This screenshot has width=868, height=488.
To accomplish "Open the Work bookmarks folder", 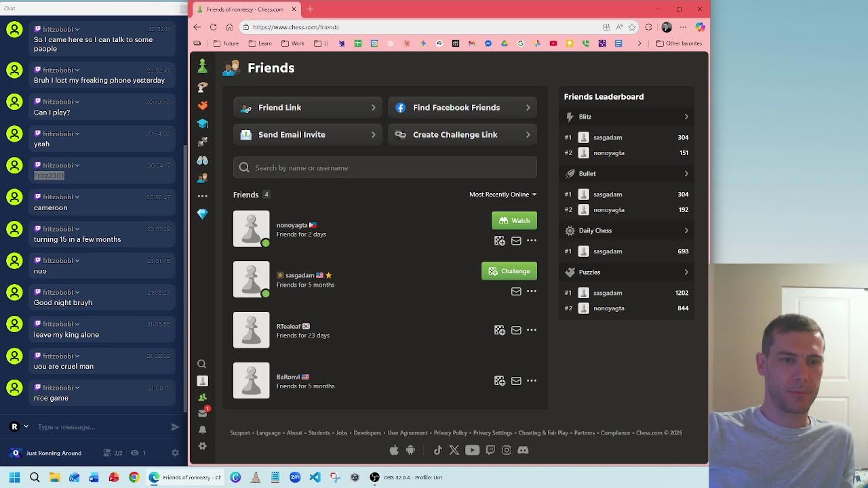I will (x=292, y=43).
